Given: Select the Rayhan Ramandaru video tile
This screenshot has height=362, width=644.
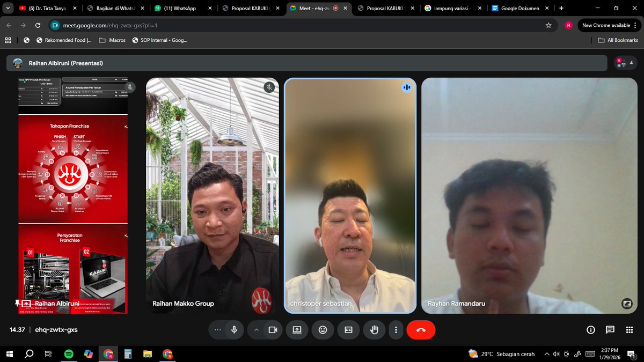Looking at the screenshot, I should click(529, 196).
